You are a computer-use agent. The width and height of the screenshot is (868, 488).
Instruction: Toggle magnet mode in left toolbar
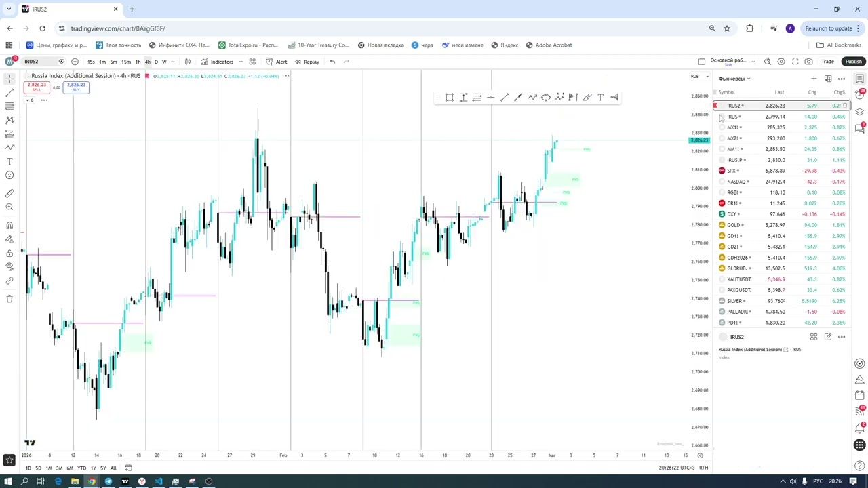9,225
